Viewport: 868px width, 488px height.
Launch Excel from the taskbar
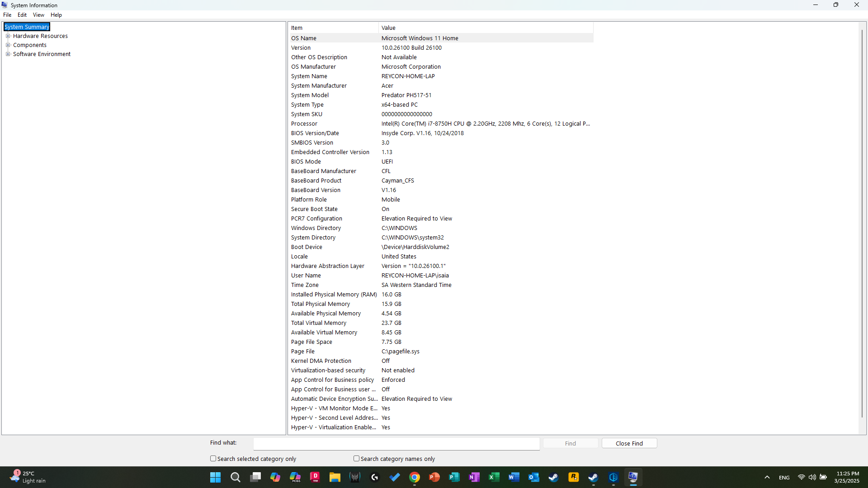pos(494,477)
